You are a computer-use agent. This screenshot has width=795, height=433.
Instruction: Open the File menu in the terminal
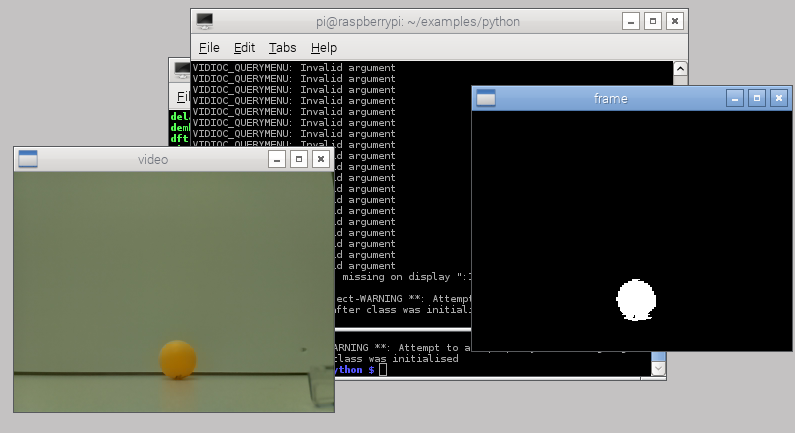tap(209, 48)
